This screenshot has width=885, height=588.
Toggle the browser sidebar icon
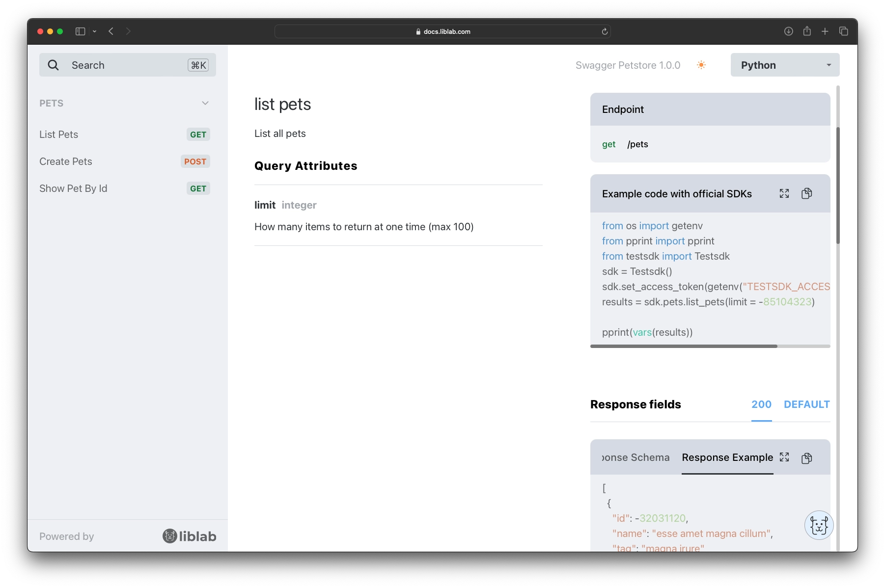(79, 31)
